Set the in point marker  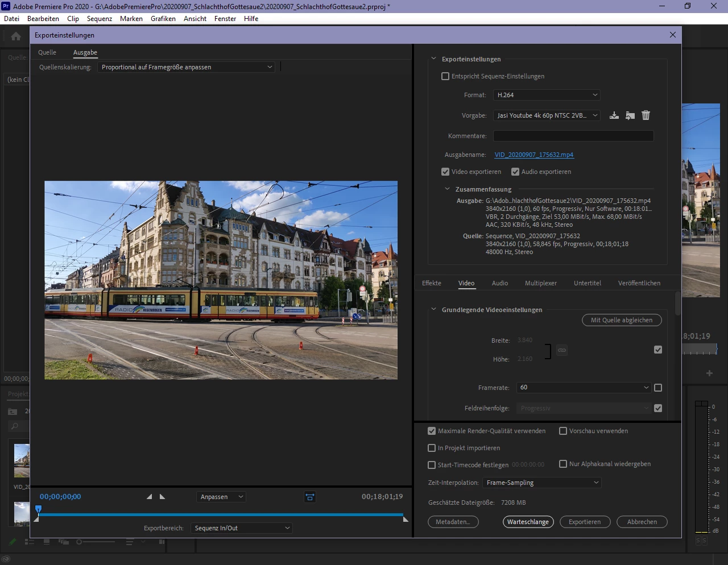pos(150,497)
